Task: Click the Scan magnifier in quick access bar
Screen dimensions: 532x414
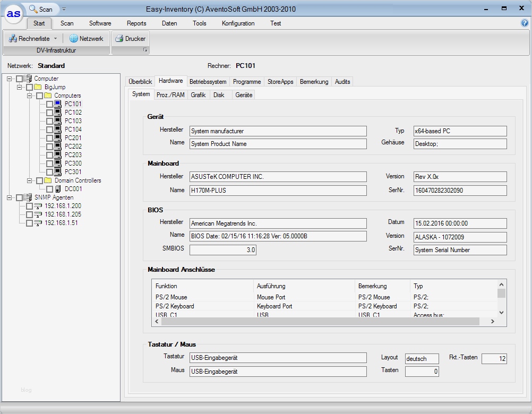Action: [34, 9]
